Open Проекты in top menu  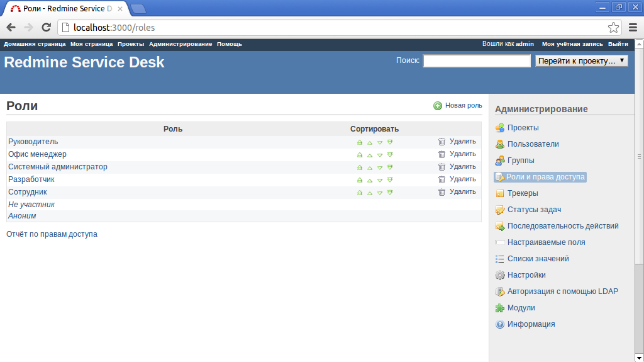131,44
